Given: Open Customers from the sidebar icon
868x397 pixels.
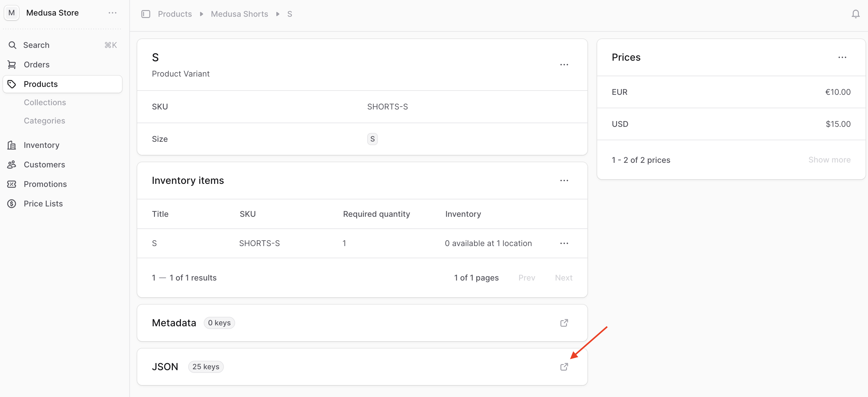Looking at the screenshot, I should coord(12,164).
